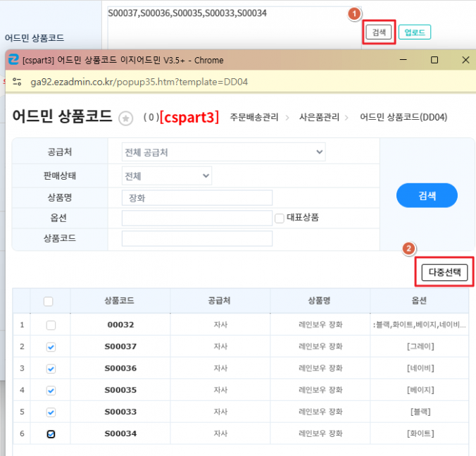This screenshot has width=476, height=456.
Task: Maximize the popup Chrome window
Action: click(x=434, y=60)
